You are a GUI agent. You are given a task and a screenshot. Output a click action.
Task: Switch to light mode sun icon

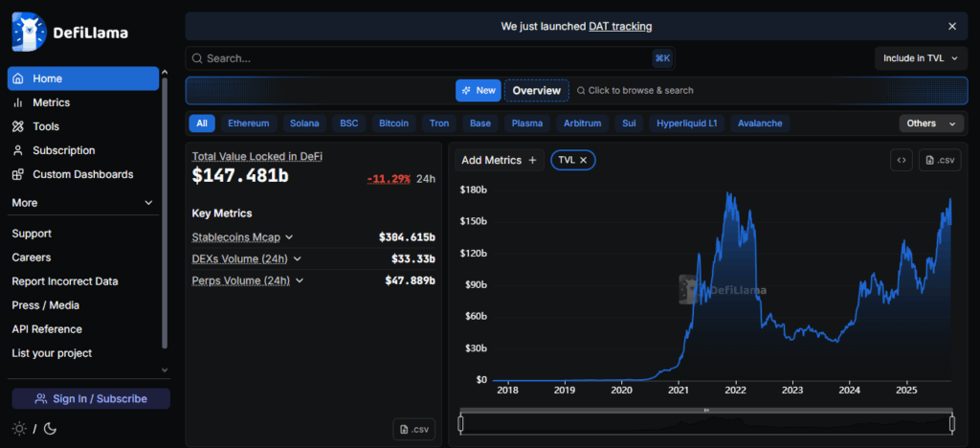(19, 429)
